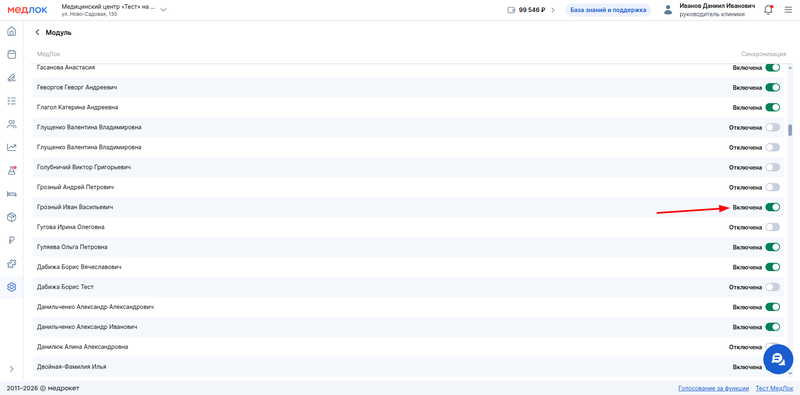Turn off sync for Данильченко Александр Иванович
This screenshot has height=395, width=800.
click(772, 327)
